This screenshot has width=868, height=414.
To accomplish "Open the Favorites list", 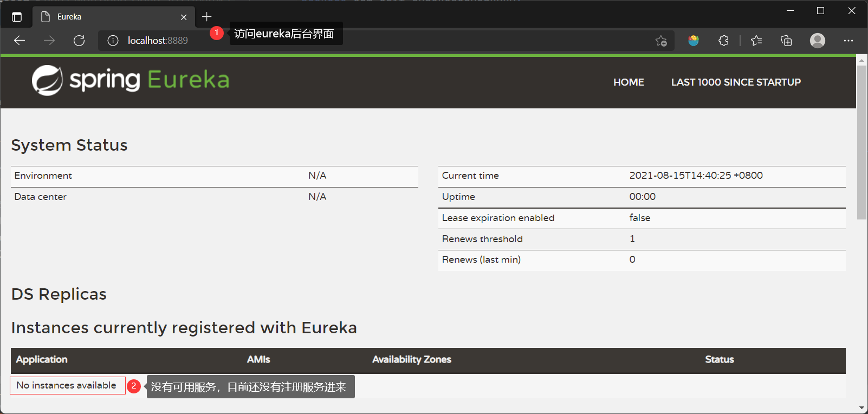I will (x=756, y=41).
